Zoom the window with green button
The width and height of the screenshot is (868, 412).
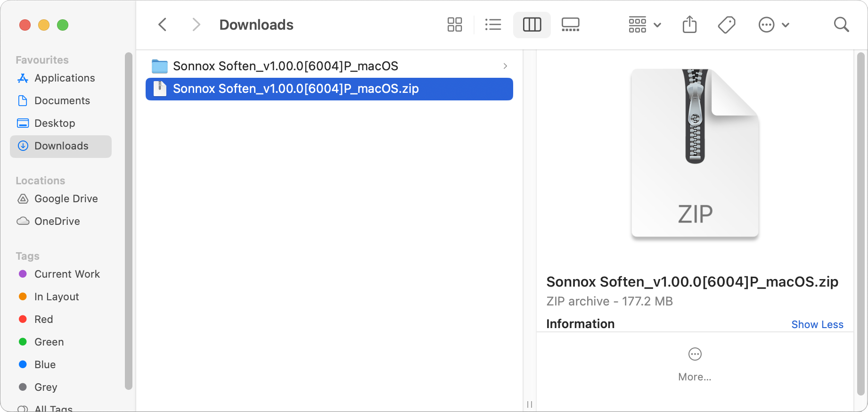click(x=63, y=25)
